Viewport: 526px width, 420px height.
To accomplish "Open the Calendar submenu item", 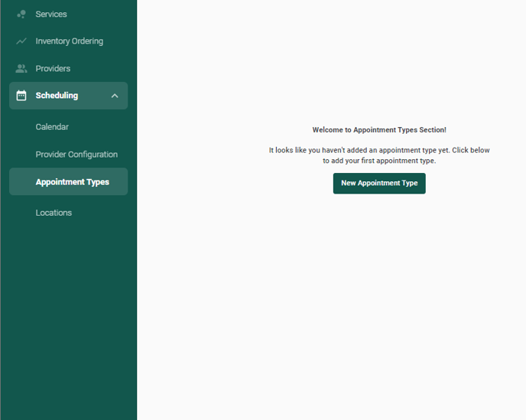I will click(x=52, y=127).
